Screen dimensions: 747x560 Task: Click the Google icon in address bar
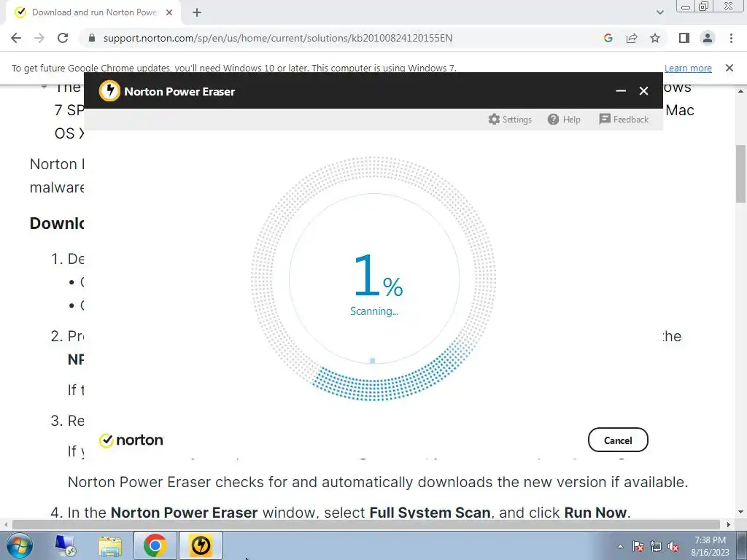click(x=608, y=38)
